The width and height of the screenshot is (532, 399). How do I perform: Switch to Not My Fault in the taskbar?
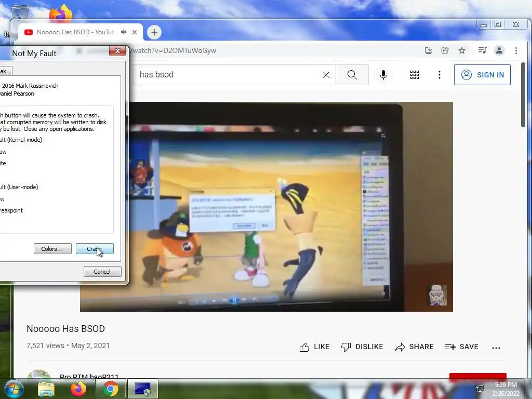pos(142,389)
